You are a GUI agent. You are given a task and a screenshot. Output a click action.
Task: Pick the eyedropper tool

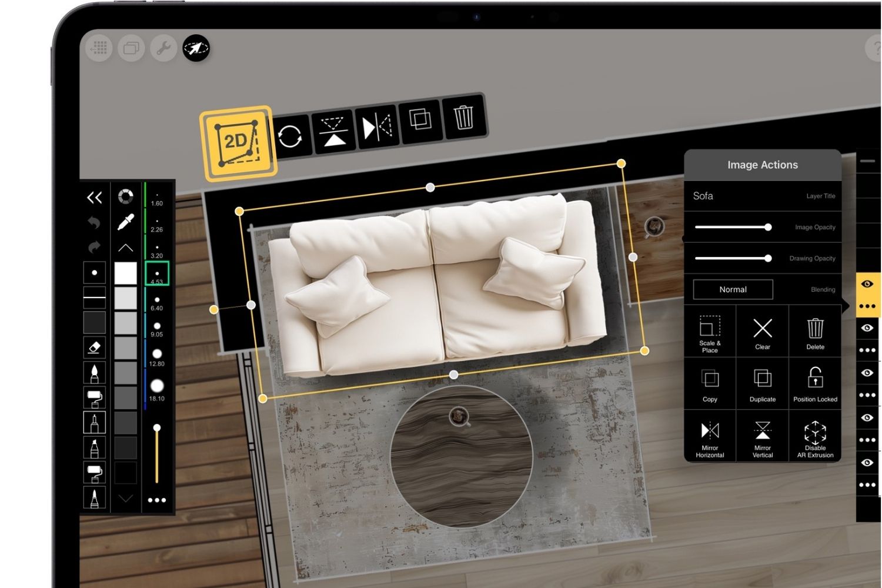(125, 222)
